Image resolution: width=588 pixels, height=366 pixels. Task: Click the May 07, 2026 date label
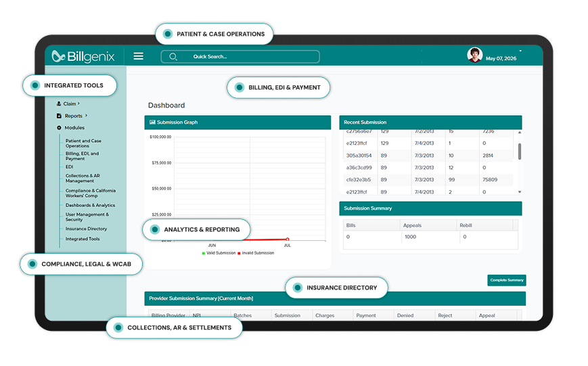coord(501,58)
